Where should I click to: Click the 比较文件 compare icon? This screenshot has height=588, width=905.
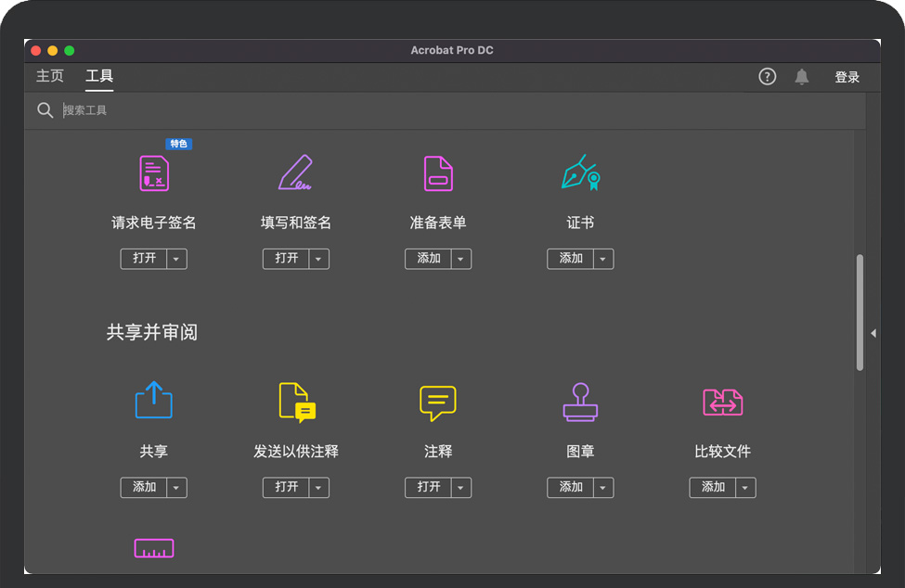point(722,402)
